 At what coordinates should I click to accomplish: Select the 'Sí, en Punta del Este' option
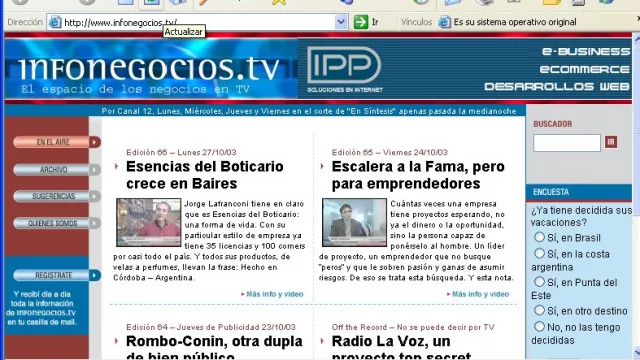[540, 282]
